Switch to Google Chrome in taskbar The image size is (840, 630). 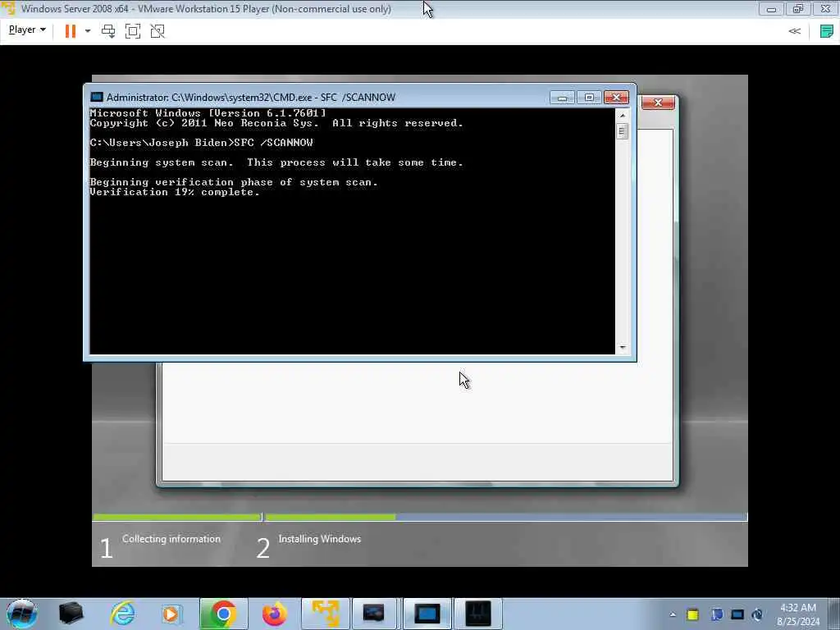click(224, 614)
